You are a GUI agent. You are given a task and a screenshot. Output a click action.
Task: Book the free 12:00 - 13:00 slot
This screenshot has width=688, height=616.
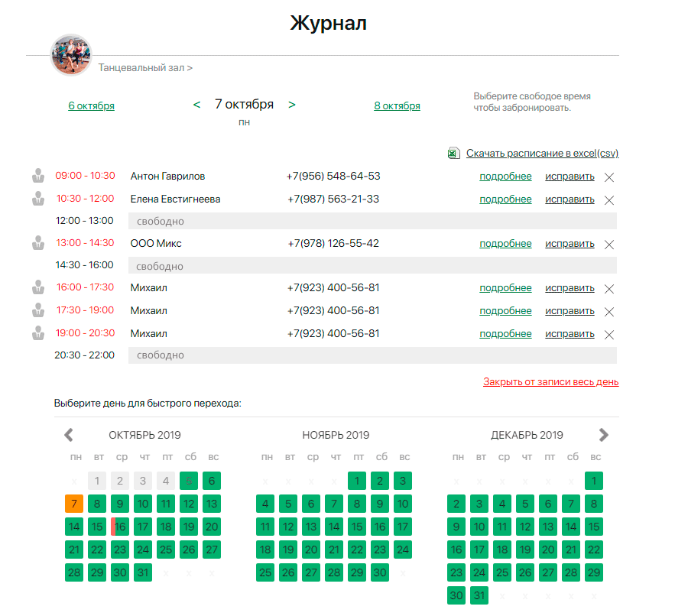point(372,222)
